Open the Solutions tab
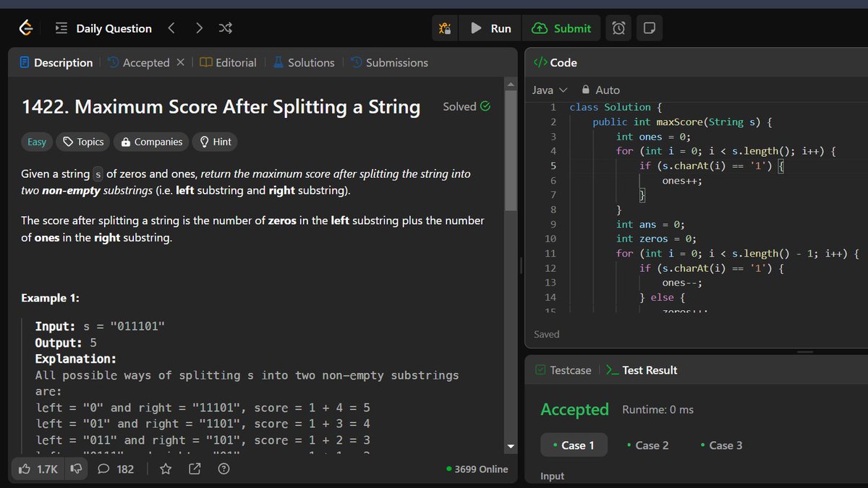868x488 pixels. coord(304,63)
